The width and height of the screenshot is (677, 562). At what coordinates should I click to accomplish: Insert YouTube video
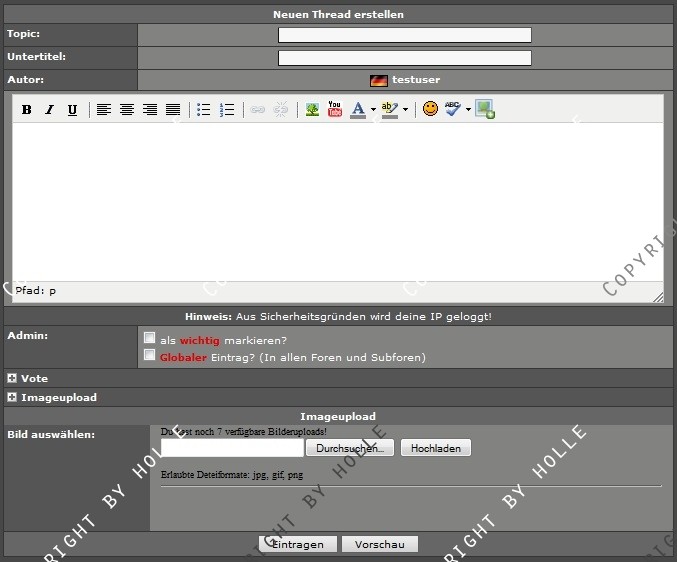tap(335, 109)
